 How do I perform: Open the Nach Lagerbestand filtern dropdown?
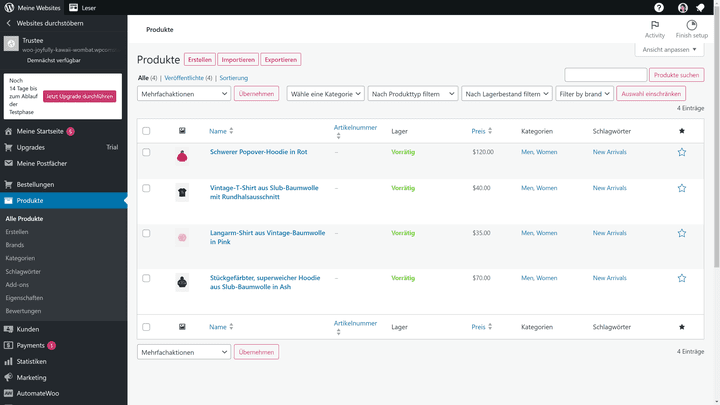(x=506, y=94)
